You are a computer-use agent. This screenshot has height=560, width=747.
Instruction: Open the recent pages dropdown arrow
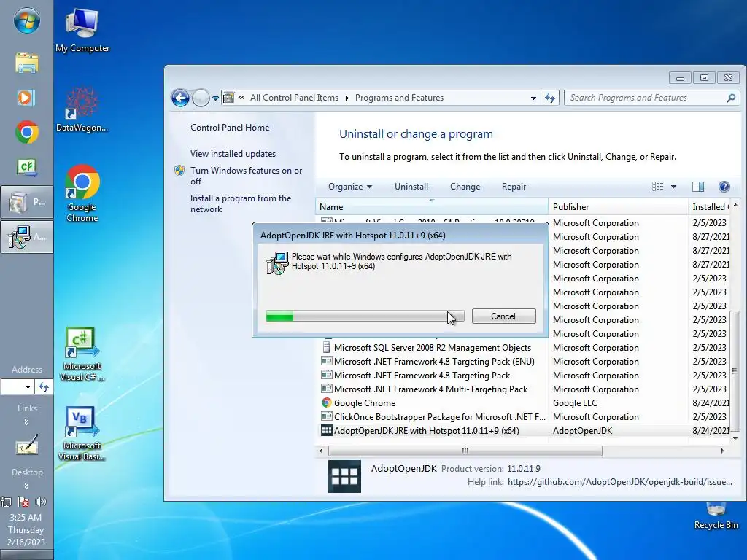(215, 98)
